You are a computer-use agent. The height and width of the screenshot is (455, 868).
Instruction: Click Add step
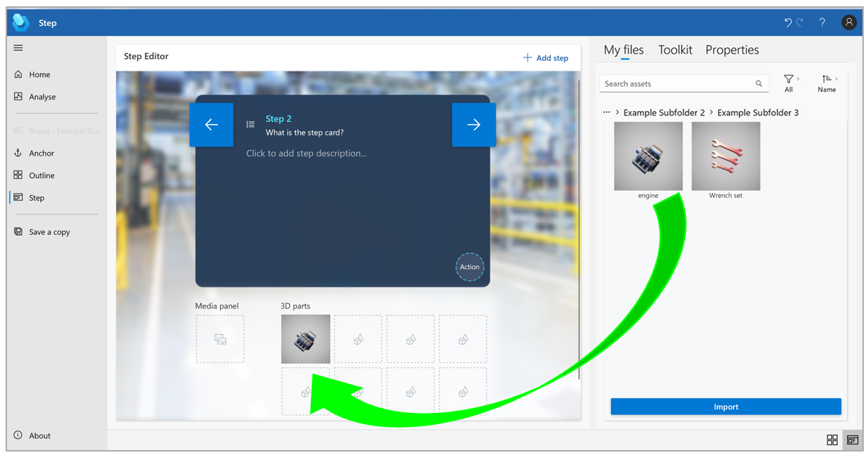click(x=546, y=57)
